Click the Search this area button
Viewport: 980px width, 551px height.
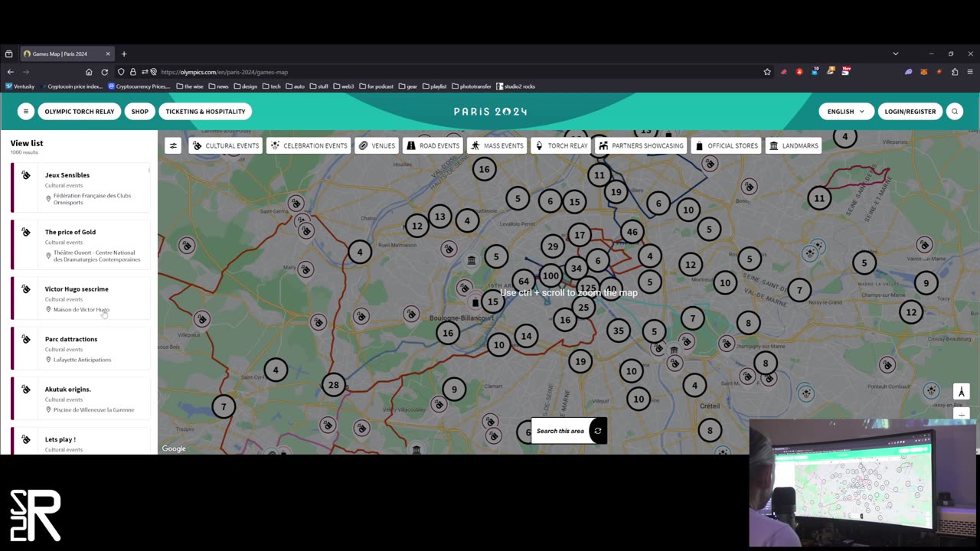[569, 431]
